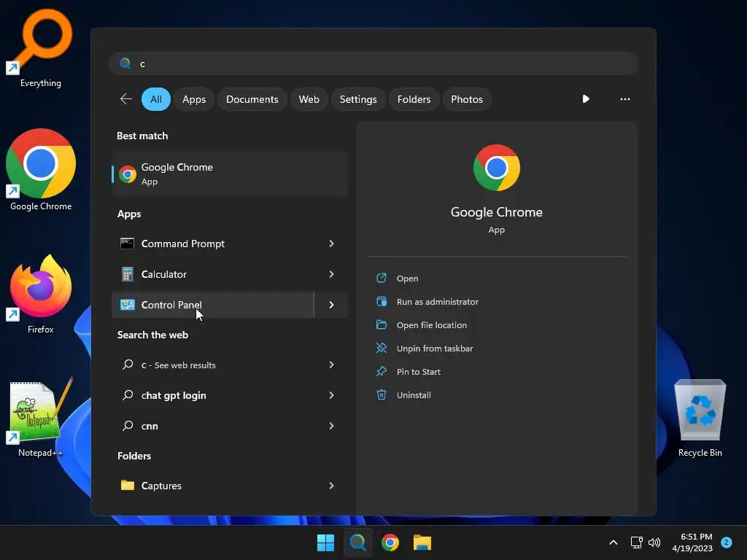Click Open in Chrome preview pane
Screen dimensions: 747x560
pos(407,279)
